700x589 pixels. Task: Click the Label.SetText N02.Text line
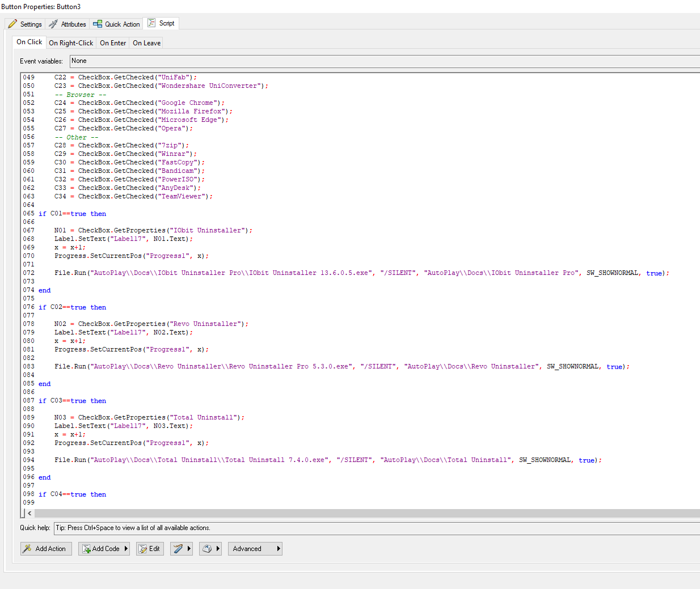click(x=124, y=333)
